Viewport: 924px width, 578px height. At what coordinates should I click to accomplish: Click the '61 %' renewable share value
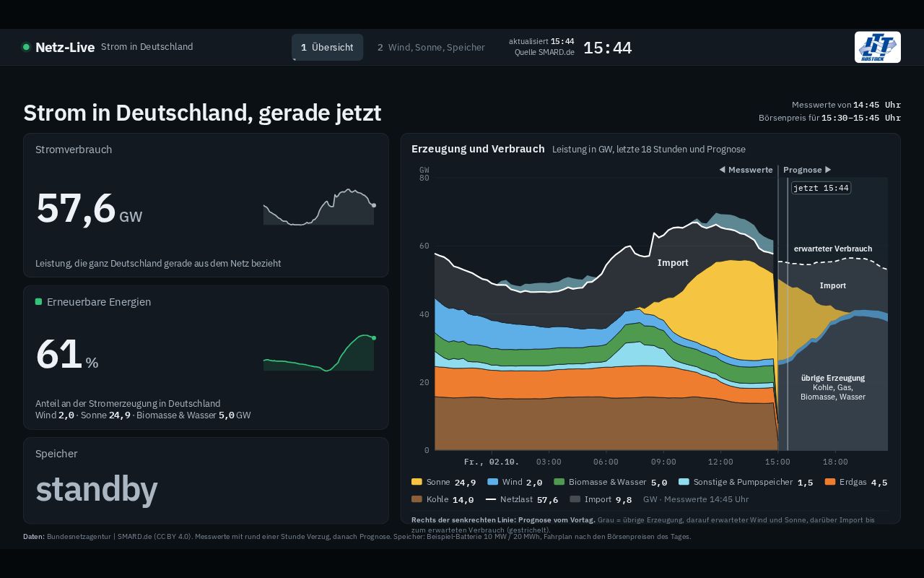[66, 354]
